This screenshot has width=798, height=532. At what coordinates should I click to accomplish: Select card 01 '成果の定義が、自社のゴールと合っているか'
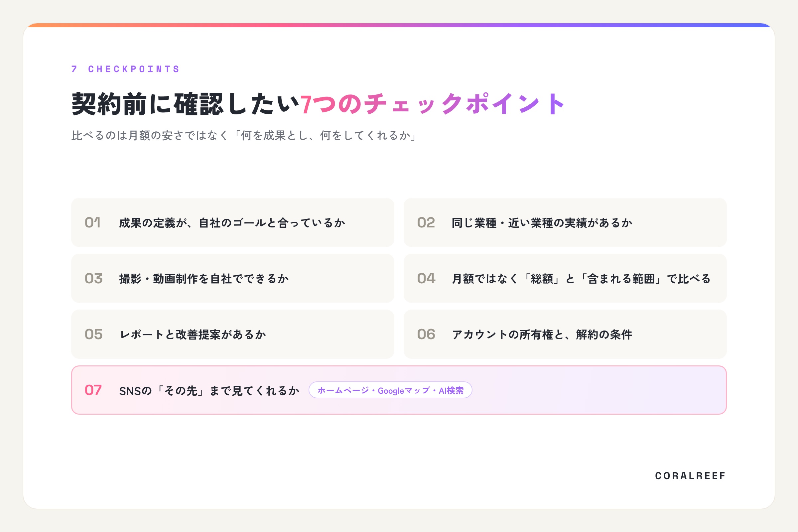[233, 222]
